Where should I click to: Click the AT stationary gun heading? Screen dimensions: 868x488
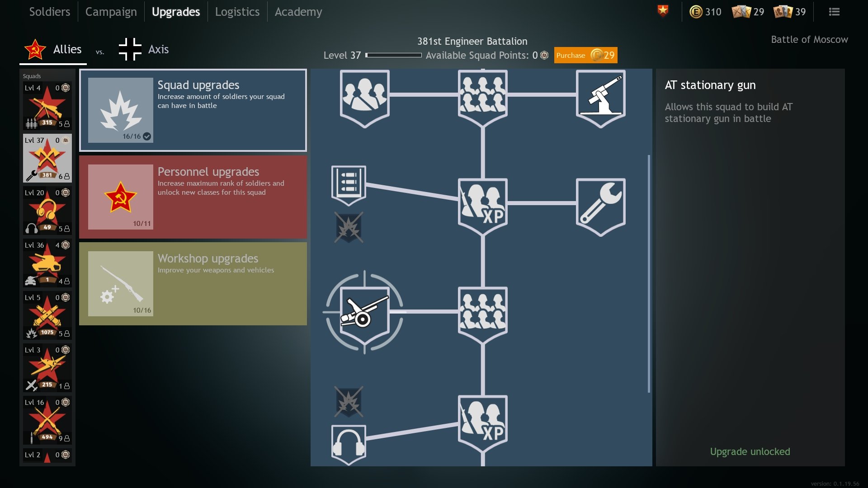(x=710, y=85)
